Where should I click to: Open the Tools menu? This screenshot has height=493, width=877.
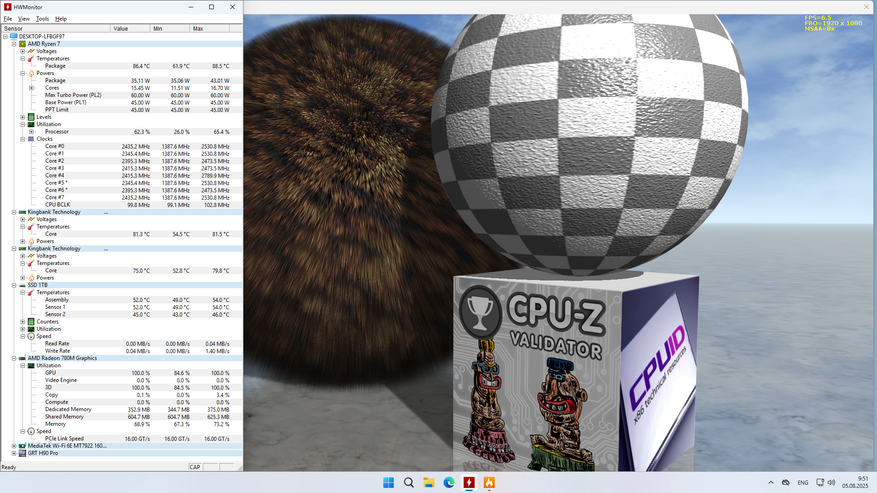(43, 19)
